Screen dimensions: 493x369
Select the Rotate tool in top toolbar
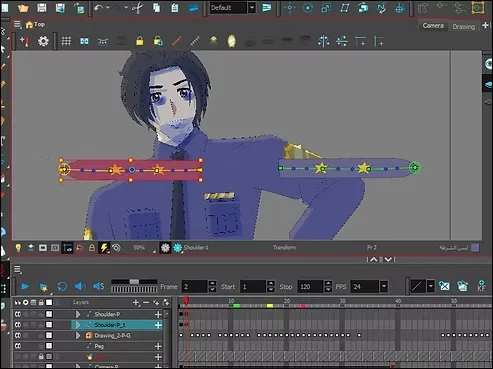coord(307,8)
